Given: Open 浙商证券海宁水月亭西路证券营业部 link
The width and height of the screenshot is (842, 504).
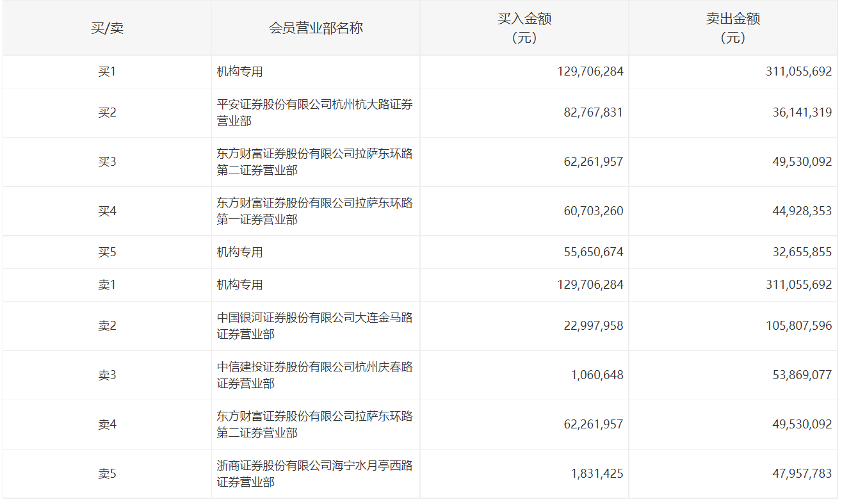Looking at the screenshot, I should (314, 474).
